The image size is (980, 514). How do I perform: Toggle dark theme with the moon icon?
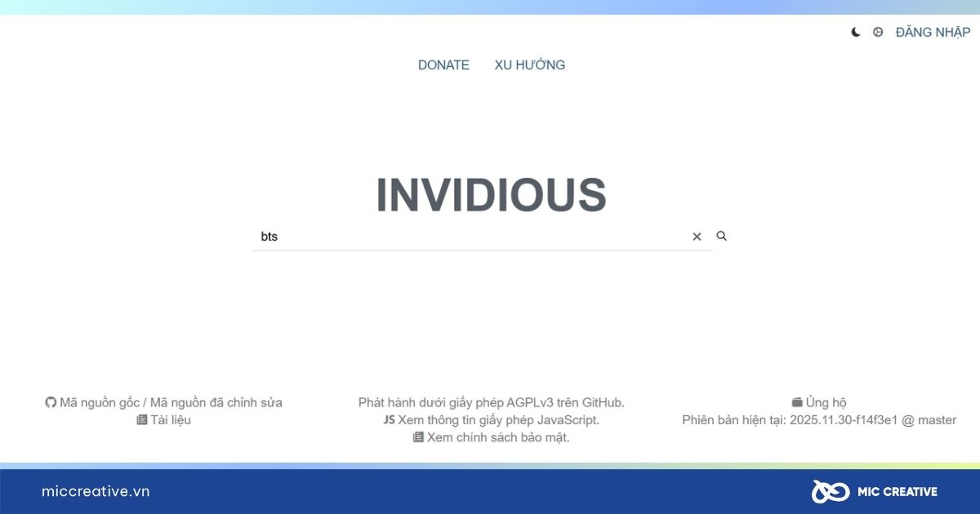coord(856,33)
